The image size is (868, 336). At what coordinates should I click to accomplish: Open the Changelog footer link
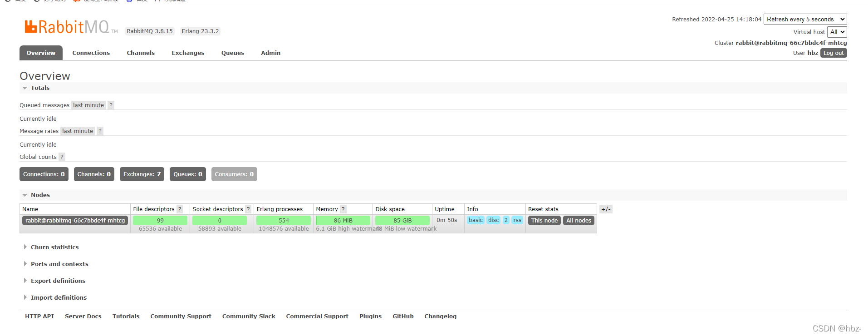click(x=441, y=316)
